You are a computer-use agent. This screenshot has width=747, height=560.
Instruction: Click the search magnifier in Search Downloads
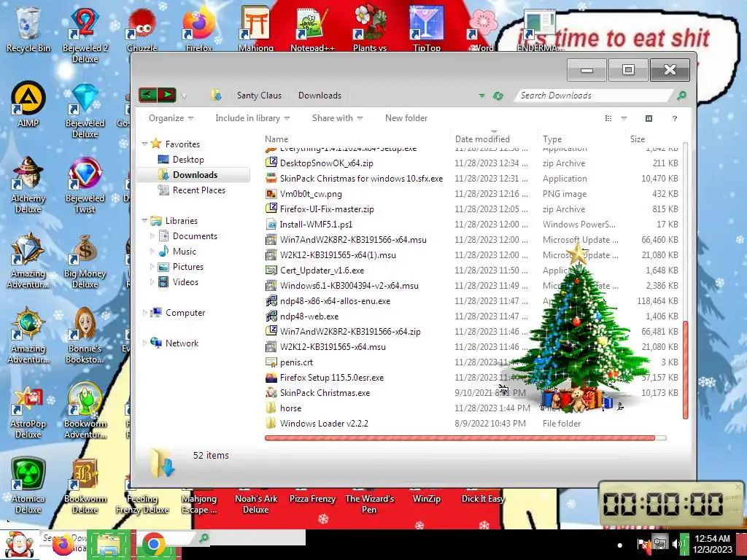[681, 96]
